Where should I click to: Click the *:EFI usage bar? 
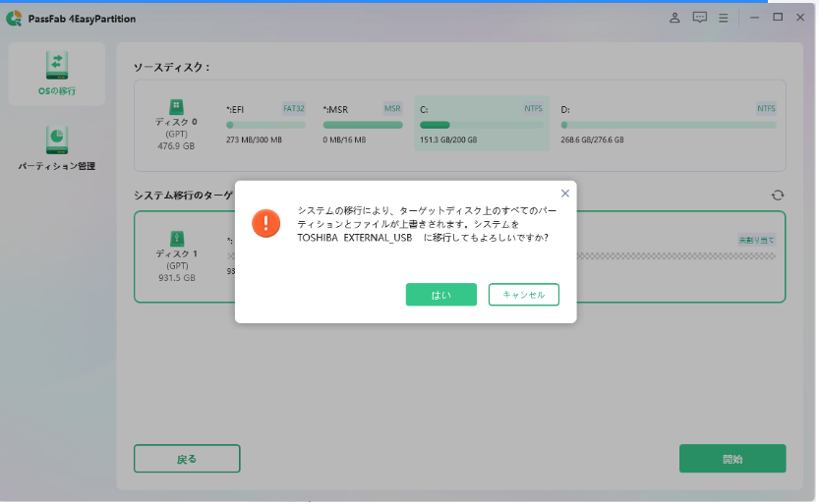pyautogui.click(x=265, y=125)
